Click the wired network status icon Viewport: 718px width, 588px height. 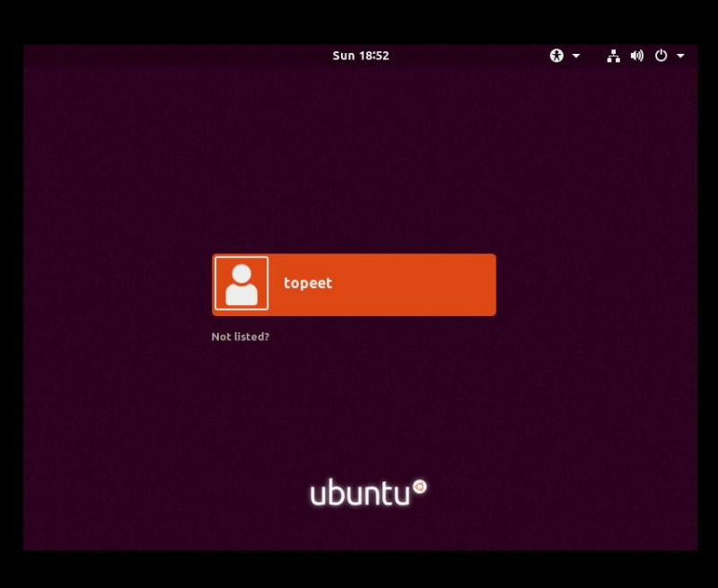[x=613, y=56]
